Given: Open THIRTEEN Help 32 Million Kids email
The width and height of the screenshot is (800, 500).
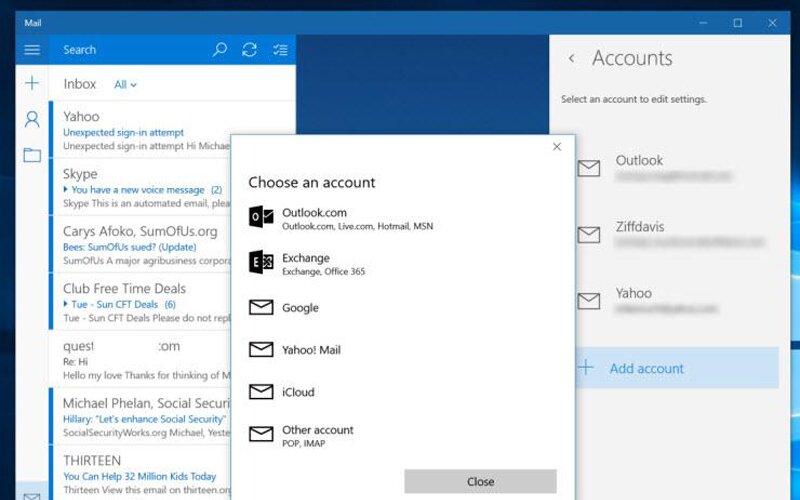Looking at the screenshot, I should pyautogui.click(x=140, y=473).
